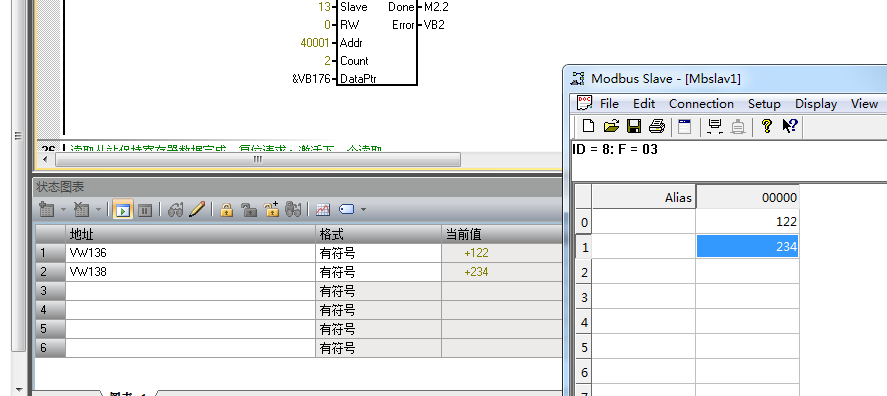The width and height of the screenshot is (887, 396).
Task: Expand the add row dropdown arrow
Action: (x=63, y=210)
